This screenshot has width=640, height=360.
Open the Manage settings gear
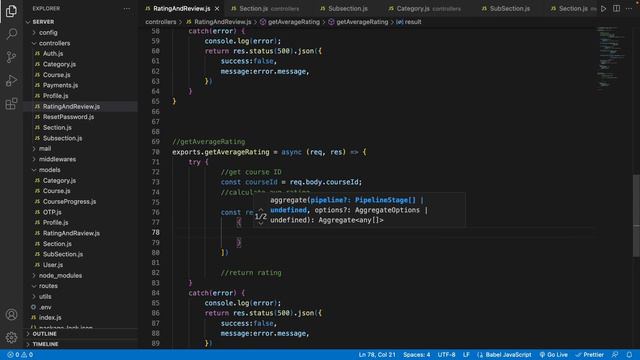[11, 337]
